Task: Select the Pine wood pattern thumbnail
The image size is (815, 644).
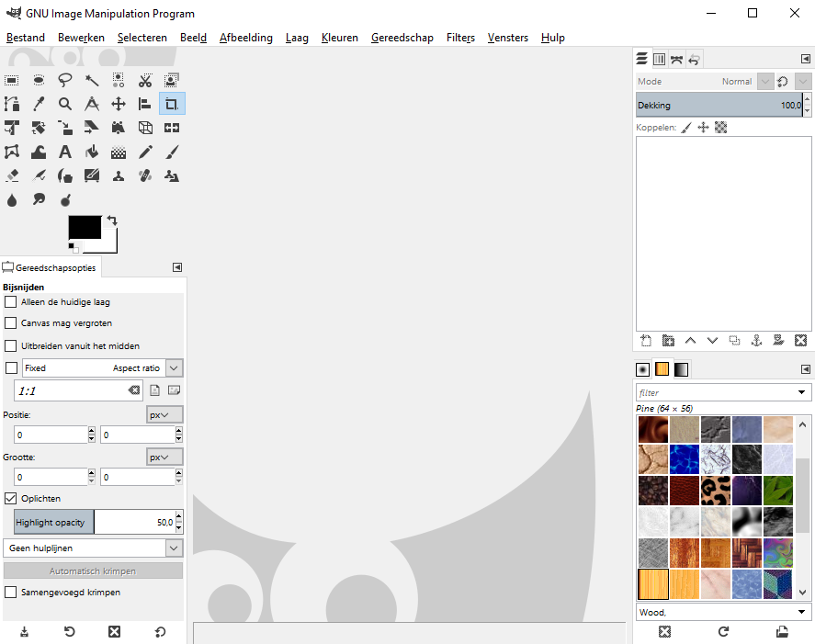Action: [653, 583]
